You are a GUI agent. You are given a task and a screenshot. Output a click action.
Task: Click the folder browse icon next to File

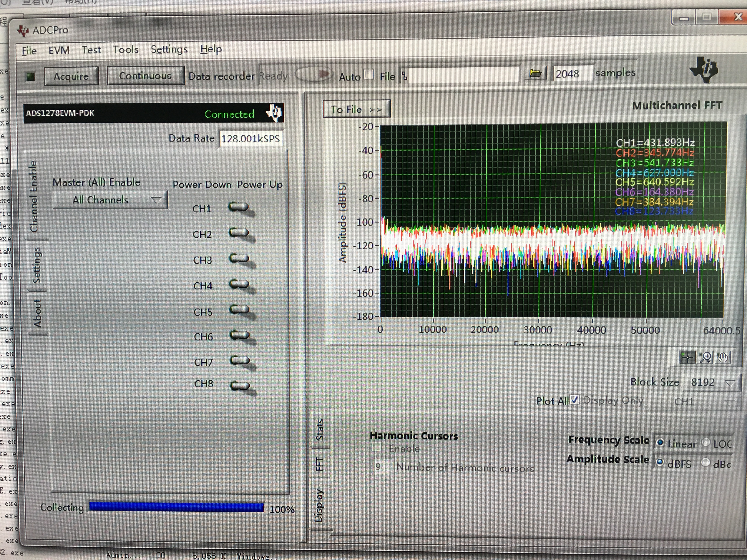click(x=535, y=73)
